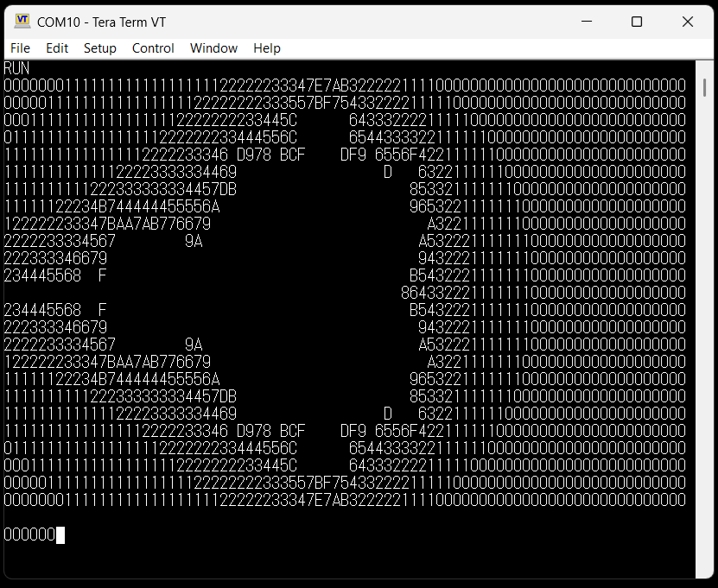This screenshot has width=718, height=588.
Task: Open the Window menu
Action: pos(213,48)
